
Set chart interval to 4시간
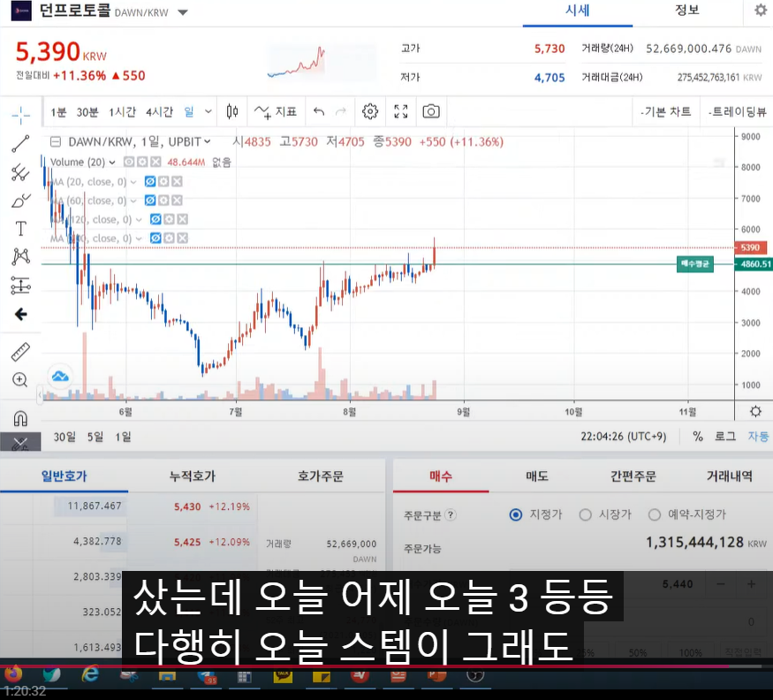tap(159, 112)
